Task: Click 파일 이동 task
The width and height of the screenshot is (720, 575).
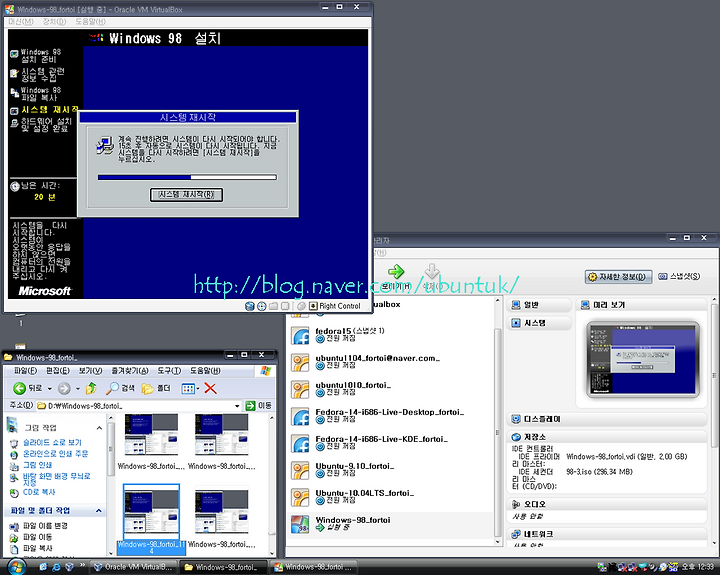Action: point(38,537)
